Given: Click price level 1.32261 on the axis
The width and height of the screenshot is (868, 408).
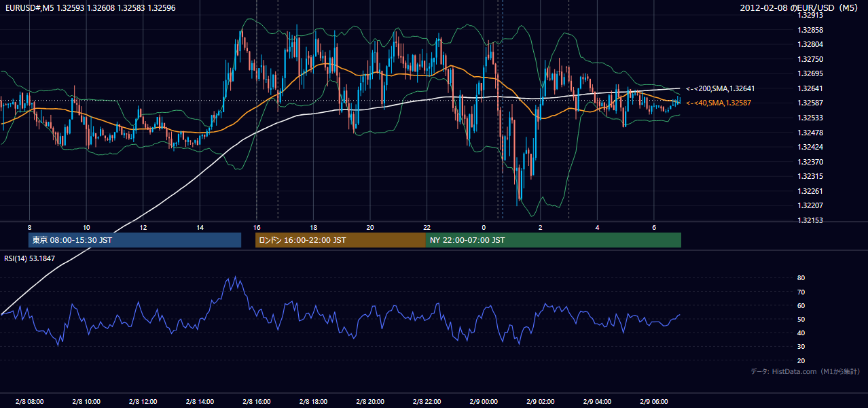Looking at the screenshot, I should click(x=810, y=191).
